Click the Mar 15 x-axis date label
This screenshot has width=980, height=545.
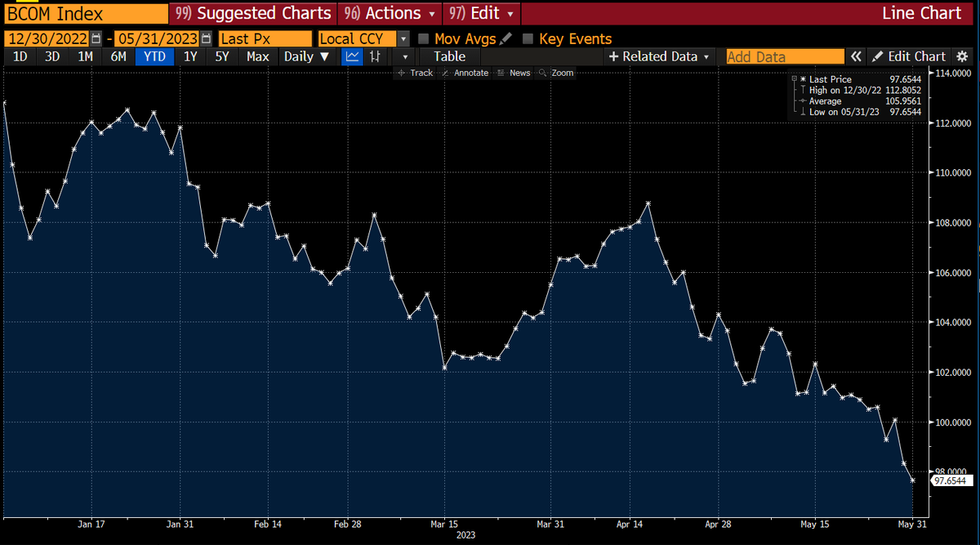click(444, 524)
